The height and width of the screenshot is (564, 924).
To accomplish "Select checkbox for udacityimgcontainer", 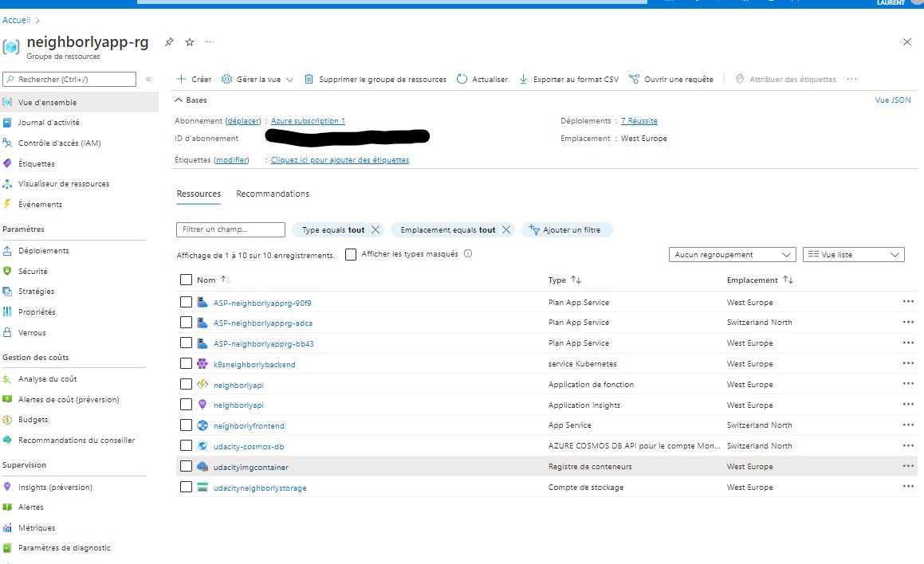I will coord(186,466).
